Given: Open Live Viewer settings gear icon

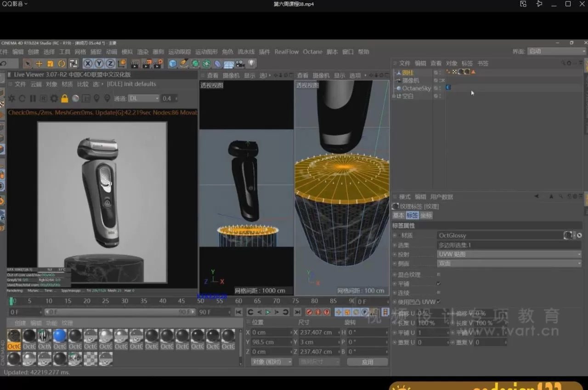Looking at the screenshot, I should (x=54, y=98).
